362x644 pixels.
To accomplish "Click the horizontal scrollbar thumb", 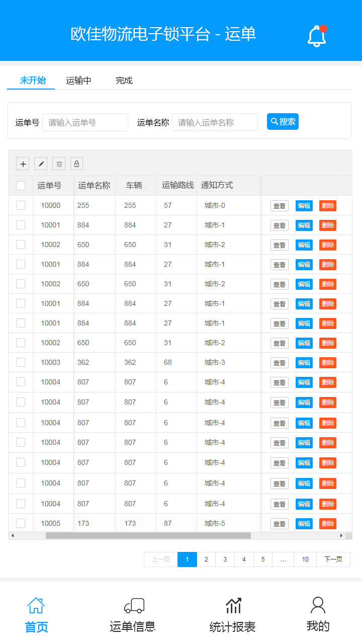I will coord(148,536).
